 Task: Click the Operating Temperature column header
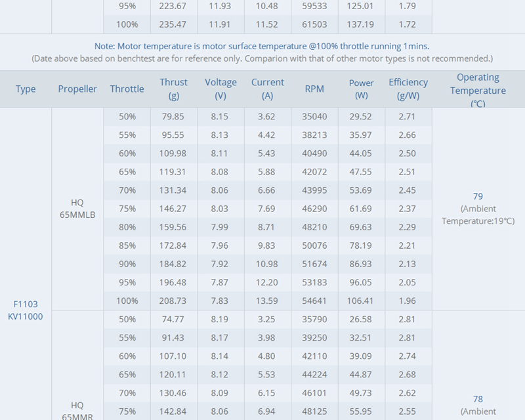478,90
